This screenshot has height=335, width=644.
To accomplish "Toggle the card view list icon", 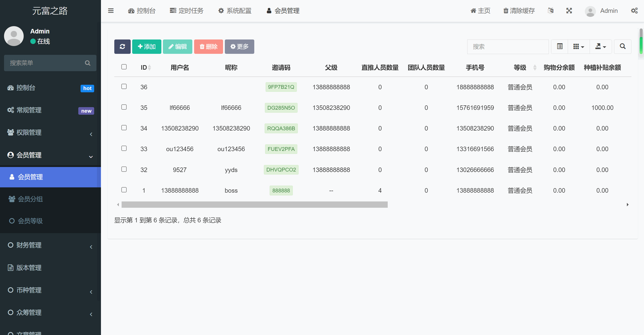I will [x=560, y=47].
